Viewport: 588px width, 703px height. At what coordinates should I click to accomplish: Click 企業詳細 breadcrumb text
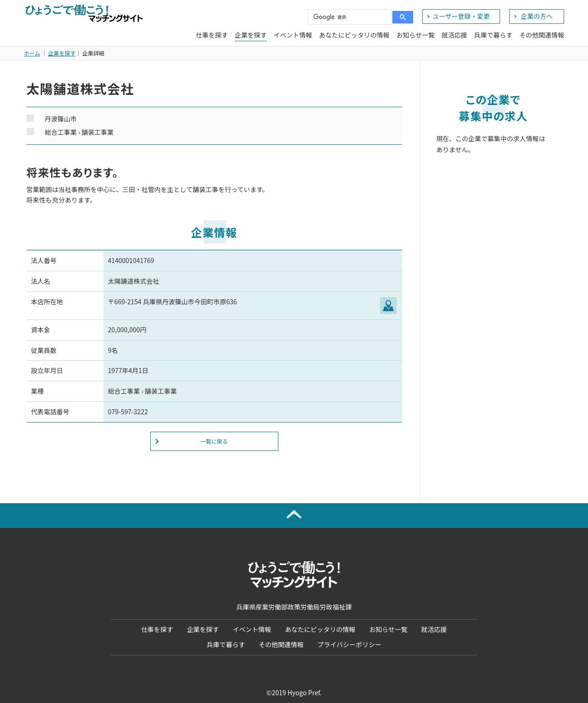pyautogui.click(x=93, y=54)
